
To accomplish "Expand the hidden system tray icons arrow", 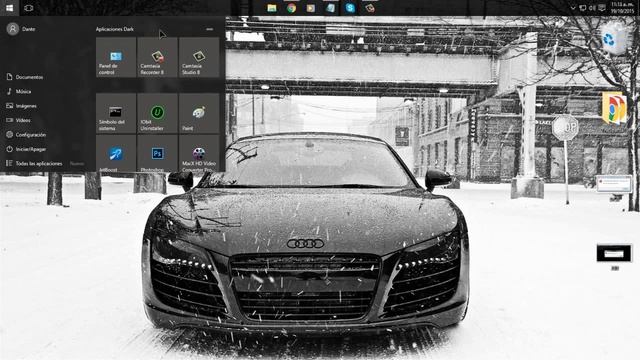I will pyautogui.click(x=573, y=8).
